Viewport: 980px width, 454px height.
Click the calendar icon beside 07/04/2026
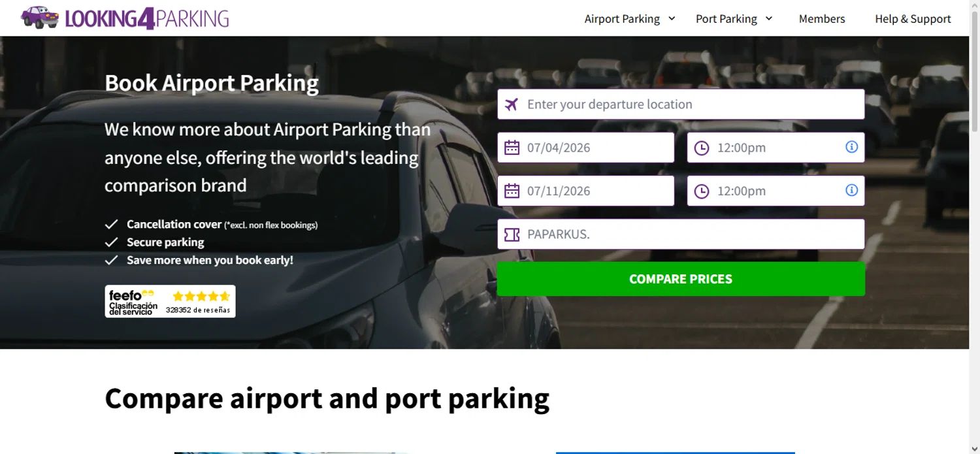512,148
